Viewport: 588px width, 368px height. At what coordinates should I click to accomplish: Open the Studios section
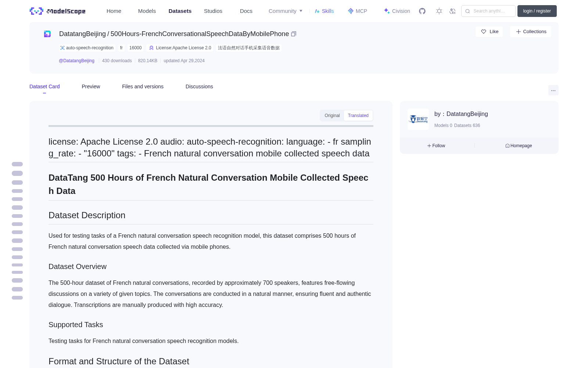pyautogui.click(x=213, y=11)
